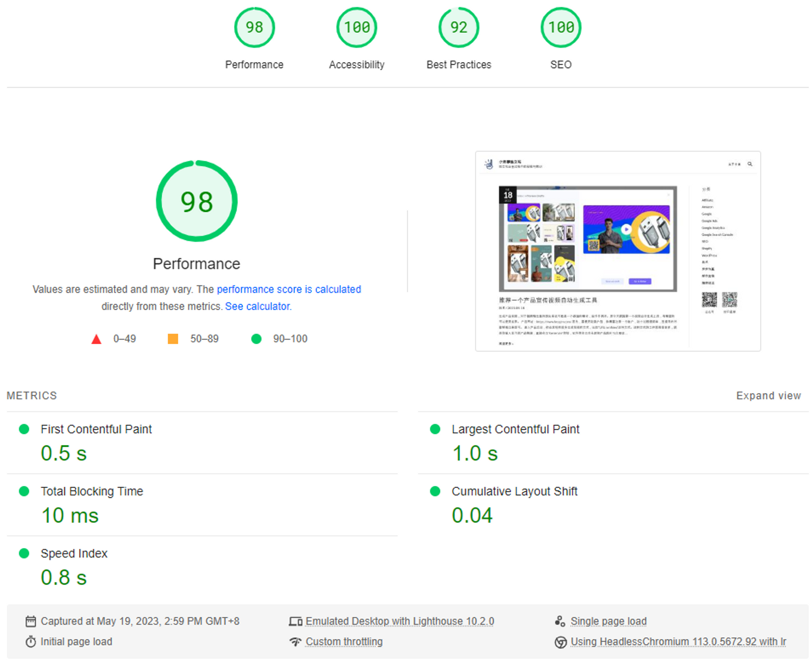Image resolution: width=812 pixels, height=662 pixels.
Task: Toggle the Expand view option for metrics
Action: coord(768,396)
